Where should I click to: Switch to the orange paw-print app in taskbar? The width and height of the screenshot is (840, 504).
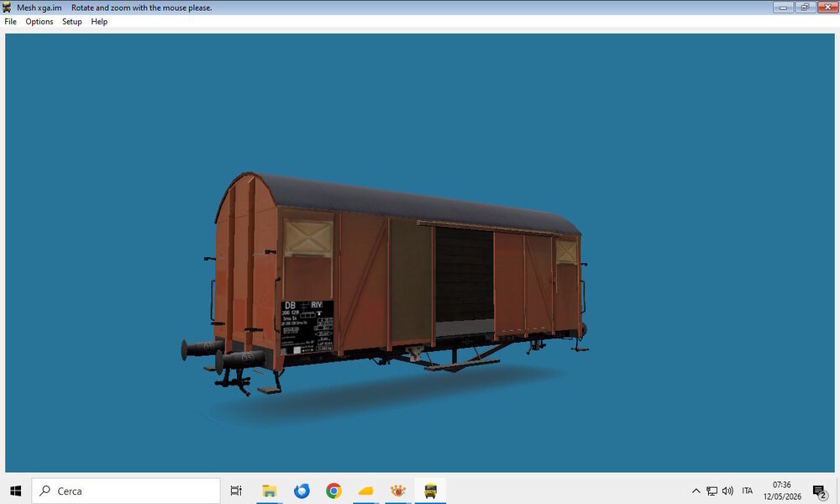coord(398,491)
